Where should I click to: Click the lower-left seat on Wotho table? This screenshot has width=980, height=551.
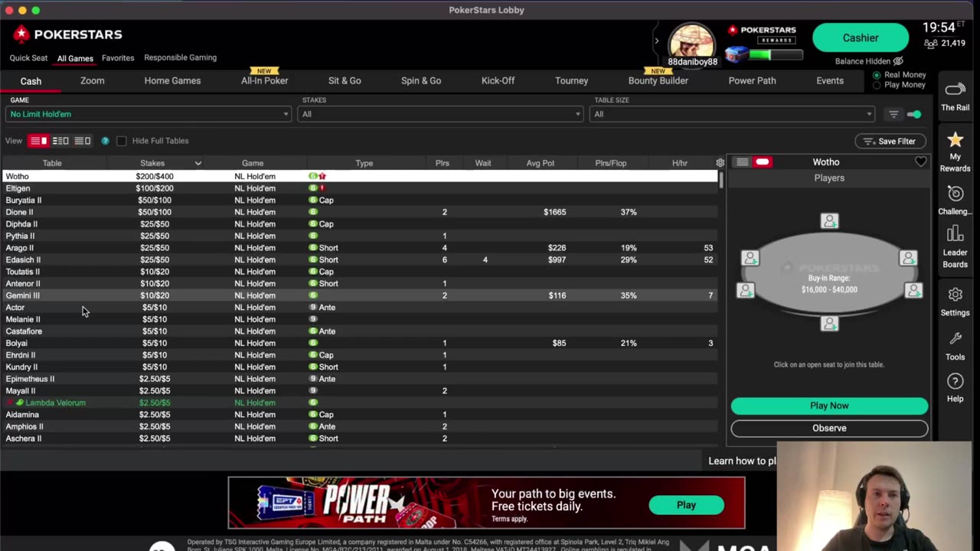point(745,290)
